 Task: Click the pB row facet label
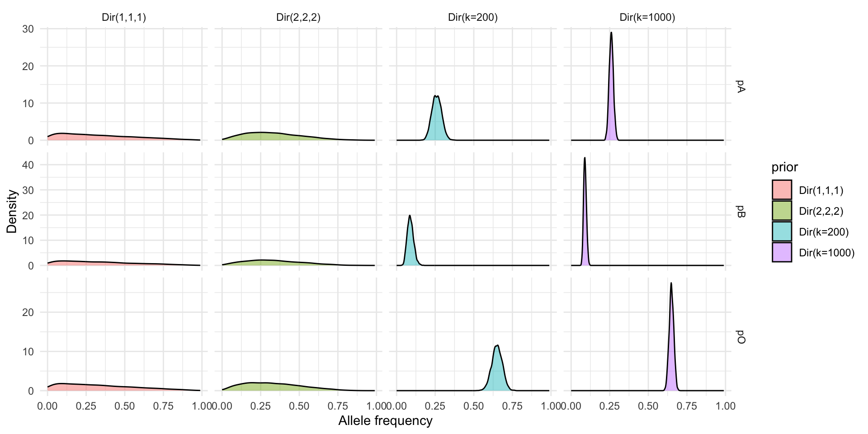(x=740, y=211)
